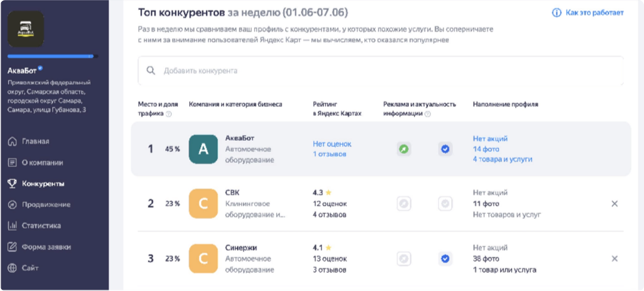Click the grey advertising icon in Синержи row
The height and width of the screenshot is (291, 644).
click(404, 258)
